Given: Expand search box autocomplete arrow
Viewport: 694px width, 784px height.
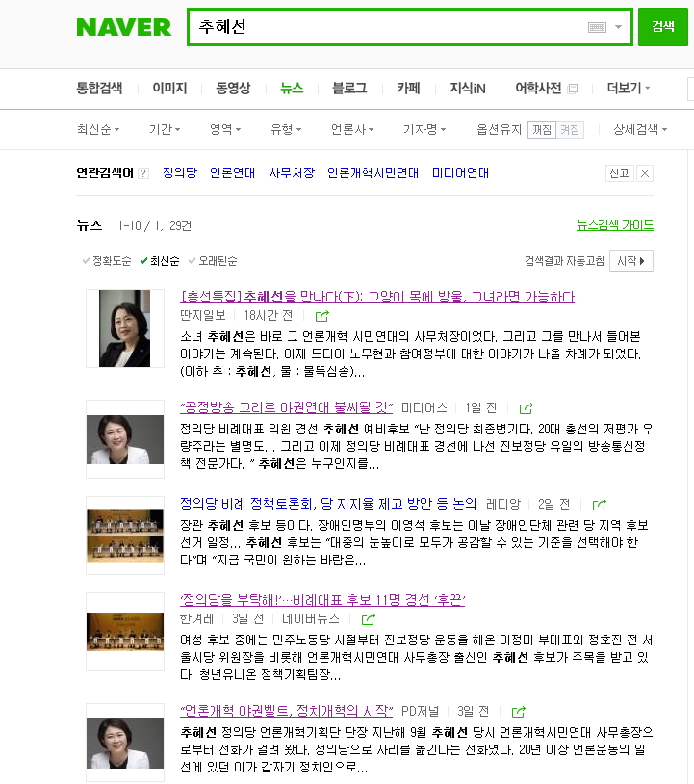Looking at the screenshot, I should [x=618, y=27].
